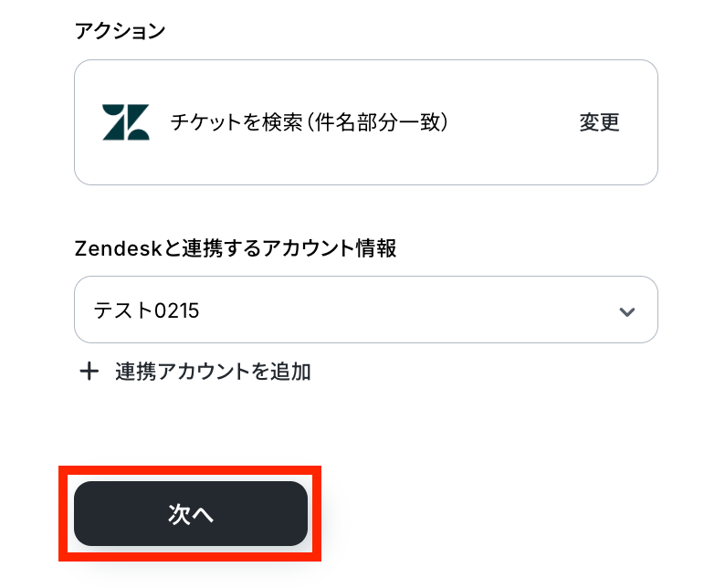Click the dark 次へ button label
This screenshot has height=588, width=725.
(x=191, y=514)
